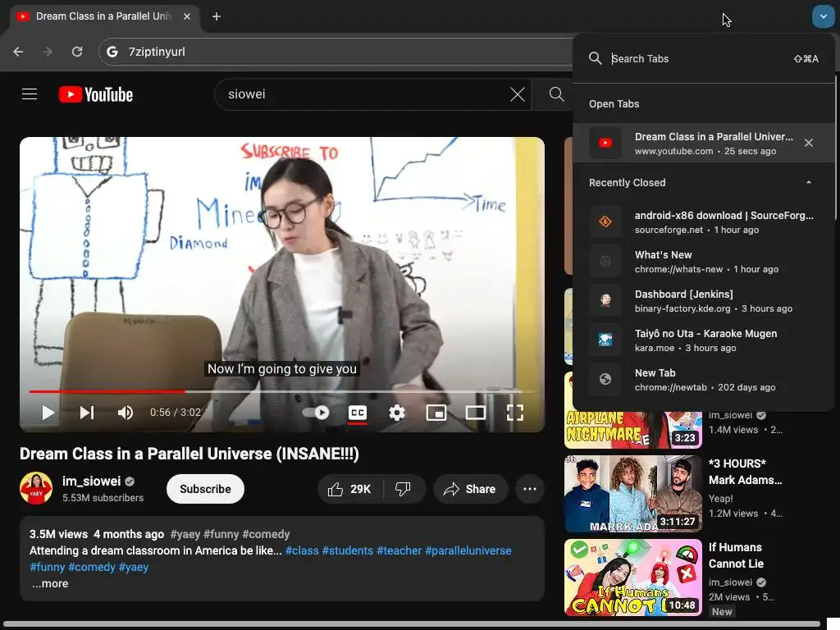Enter full screen mode

point(515,413)
